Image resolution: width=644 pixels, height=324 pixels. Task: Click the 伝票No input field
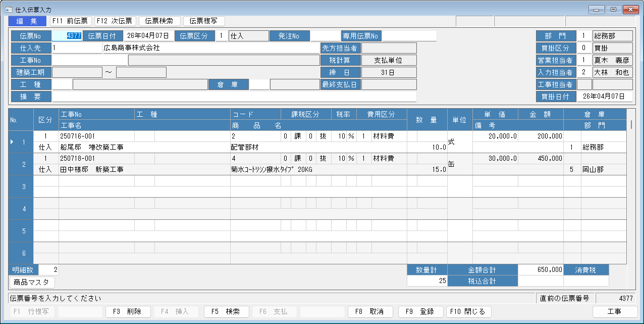click(x=67, y=36)
